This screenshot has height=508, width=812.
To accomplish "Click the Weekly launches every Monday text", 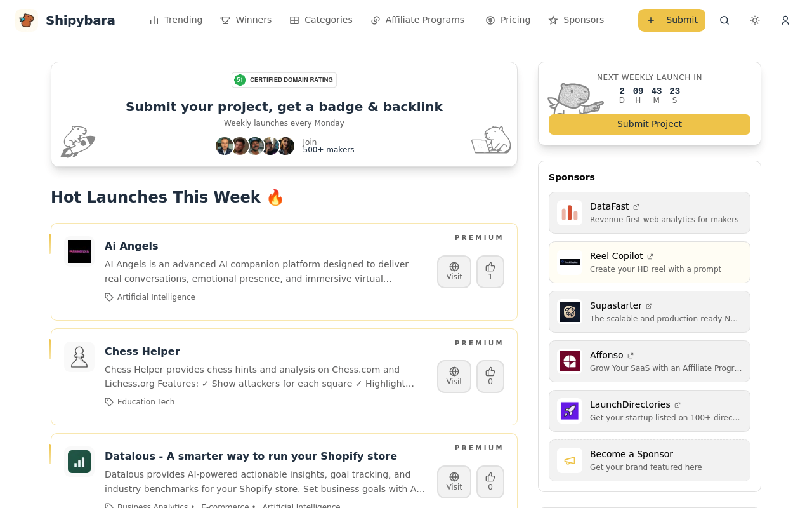I will [284, 123].
